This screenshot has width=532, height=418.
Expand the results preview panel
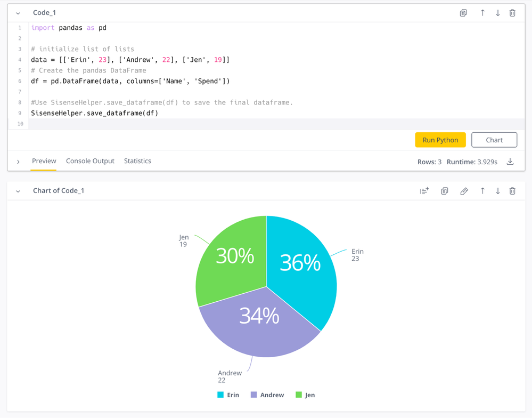click(x=18, y=162)
